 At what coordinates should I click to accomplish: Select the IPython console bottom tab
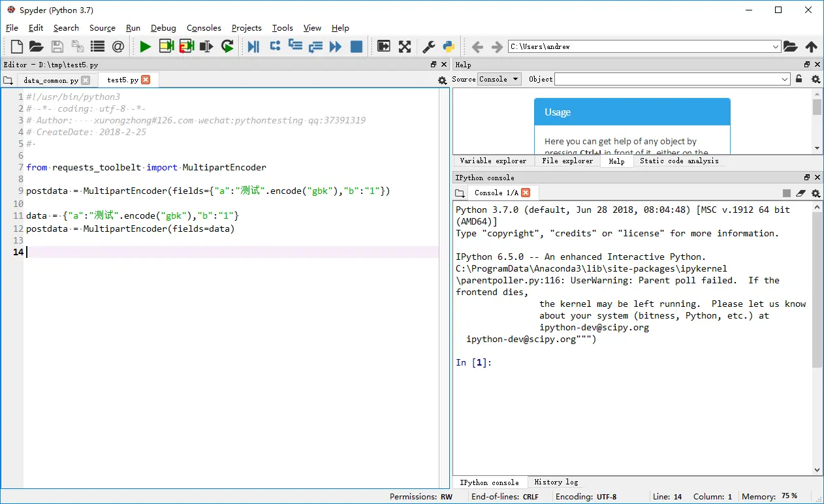click(489, 482)
